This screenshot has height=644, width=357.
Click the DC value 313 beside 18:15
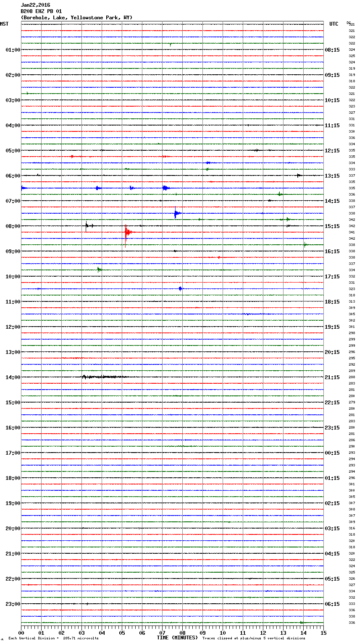[x=352, y=302]
